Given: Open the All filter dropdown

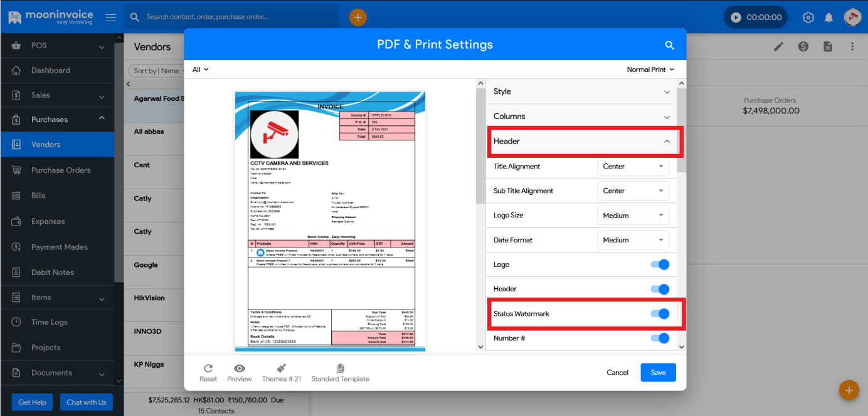Looking at the screenshot, I should pos(200,70).
